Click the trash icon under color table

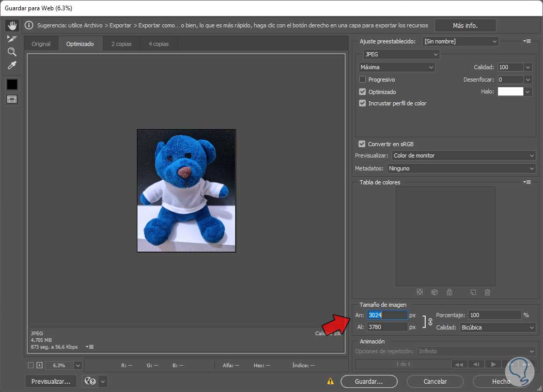(x=487, y=292)
